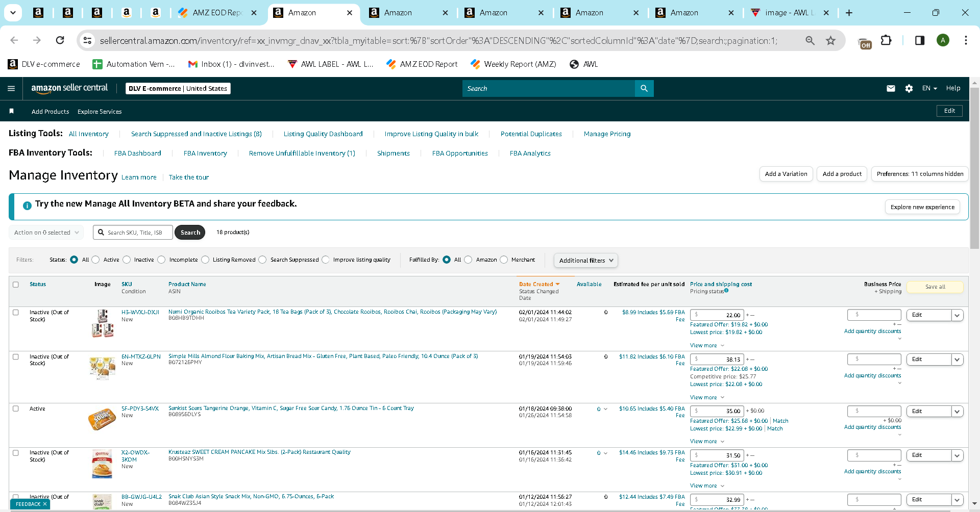
Task: Open the AWL bookmark with globe icon
Action: click(x=584, y=64)
